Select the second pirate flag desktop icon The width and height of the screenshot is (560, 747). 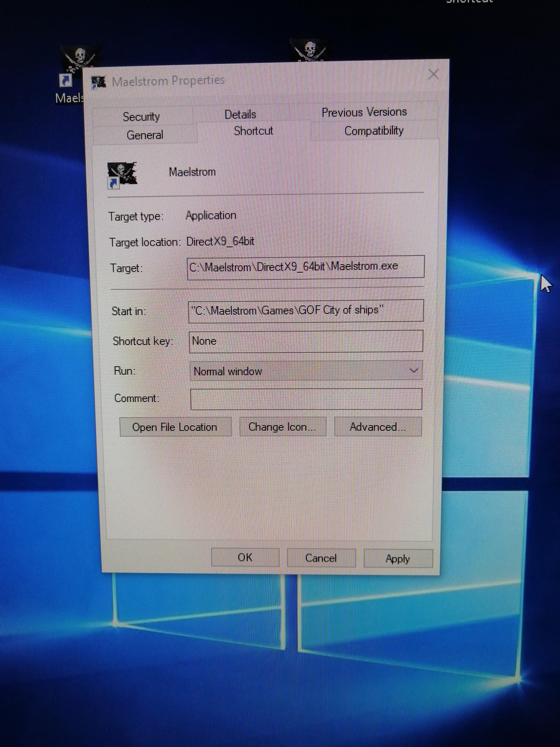pyautogui.click(x=309, y=50)
